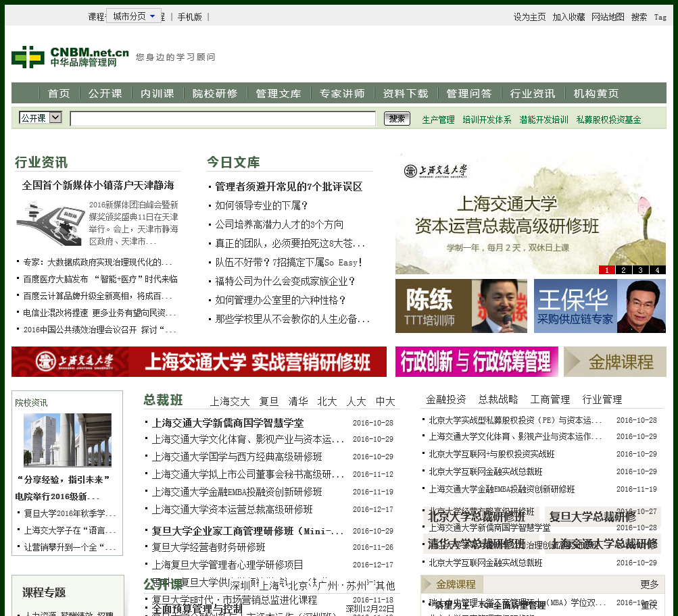Switch banner to slide 2
This screenshot has width=678, height=616.
point(623,269)
